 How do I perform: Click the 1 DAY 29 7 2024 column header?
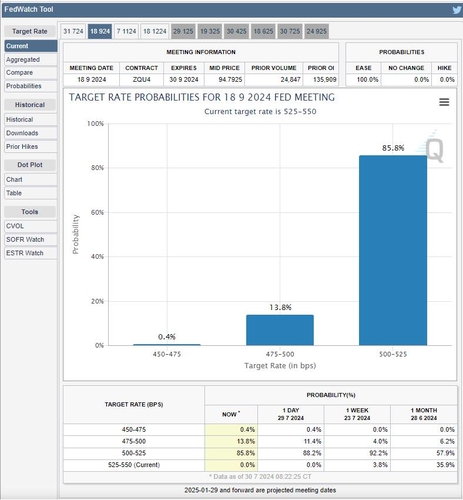click(291, 414)
